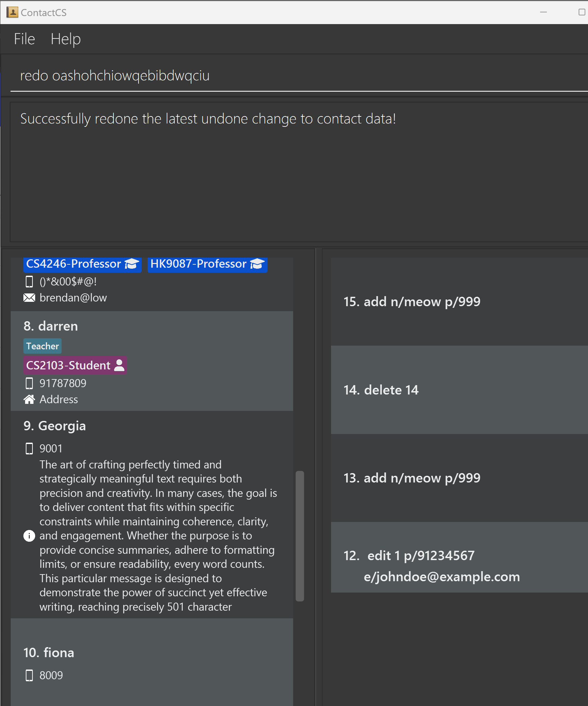The width and height of the screenshot is (588, 706).
Task: Open the Help menu
Action: pos(66,39)
